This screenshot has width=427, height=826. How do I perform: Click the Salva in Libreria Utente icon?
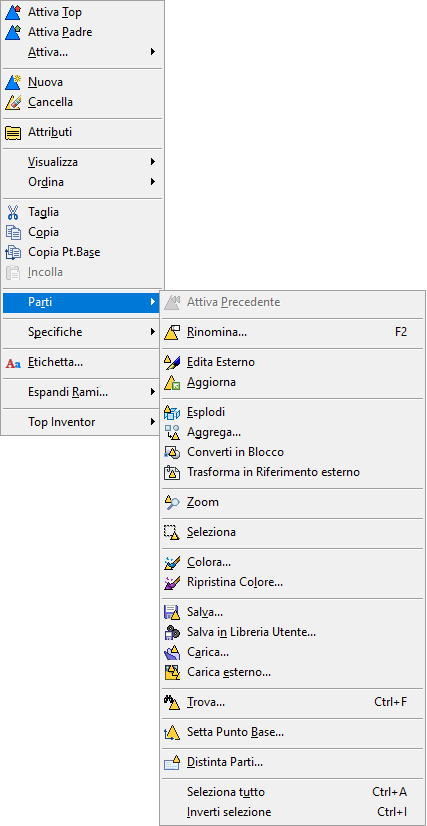pos(172,632)
